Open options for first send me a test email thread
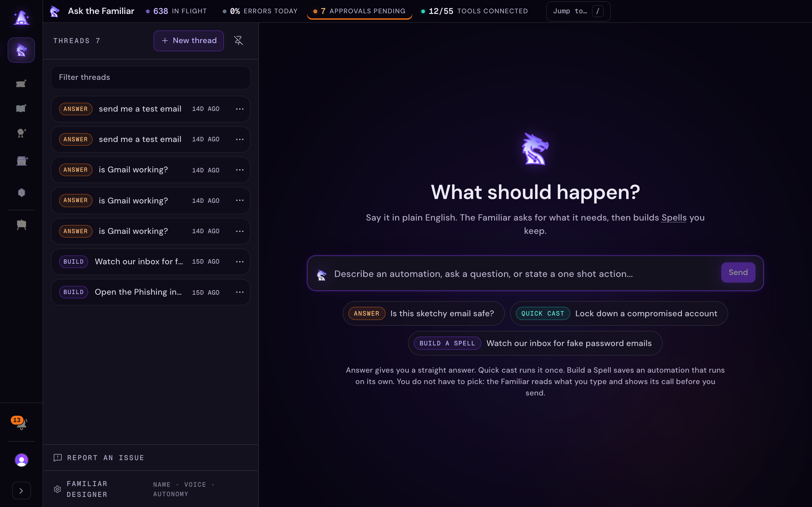The height and width of the screenshot is (507, 812). click(x=239, y=109)
